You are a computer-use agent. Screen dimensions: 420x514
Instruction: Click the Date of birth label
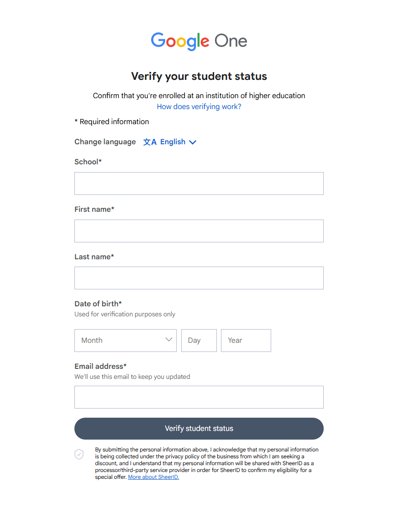coord(98,304)
